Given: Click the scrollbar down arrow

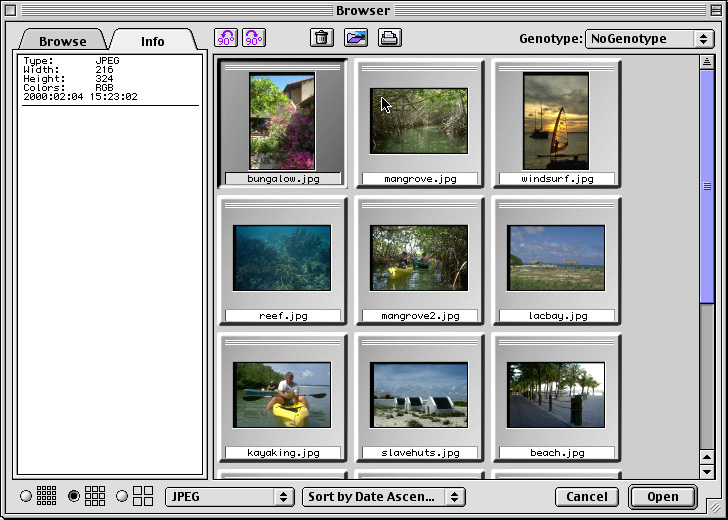Looking at the screenshot, I should (707, 470).
